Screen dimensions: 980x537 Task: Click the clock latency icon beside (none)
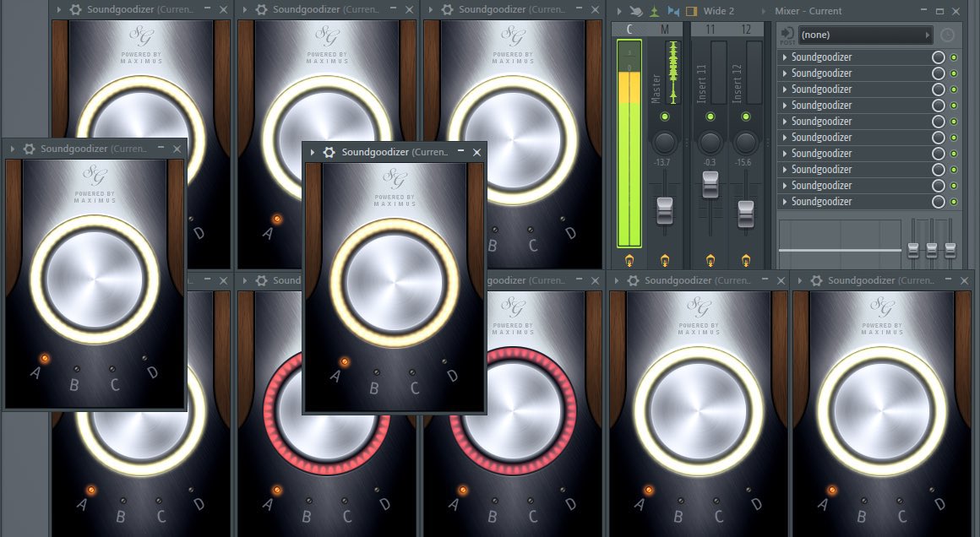coord(948,35)
